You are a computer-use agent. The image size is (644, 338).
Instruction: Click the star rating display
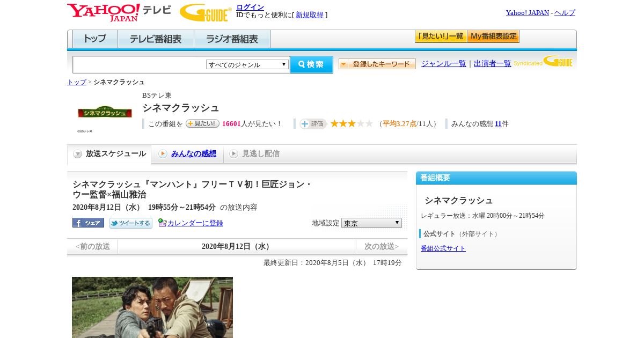click(352, 124)
